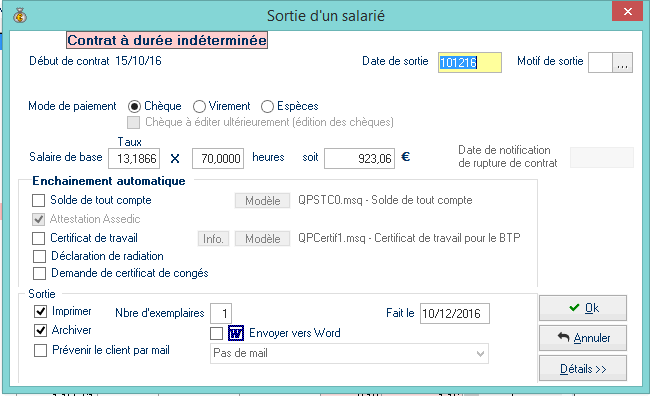Open the Motif de sortie browse button
The width and height of the screenshot is (650, 396).
[622, 63]
